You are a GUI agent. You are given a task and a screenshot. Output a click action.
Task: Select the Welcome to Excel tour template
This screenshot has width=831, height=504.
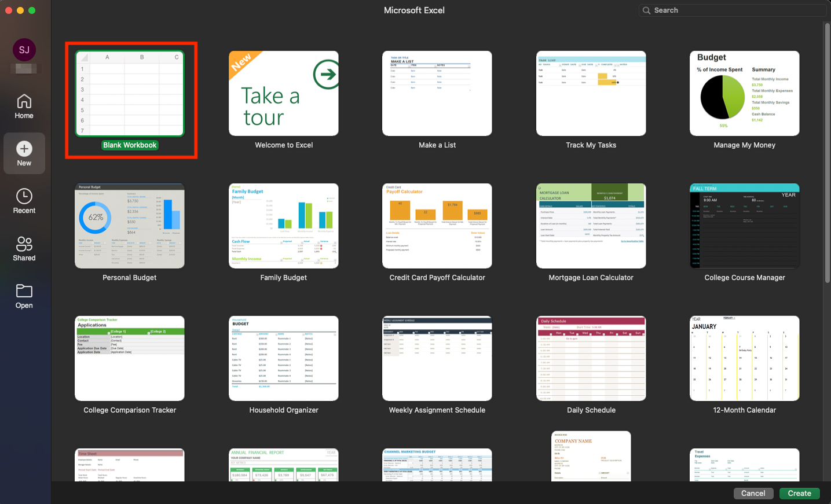click(x=284, y=93)
